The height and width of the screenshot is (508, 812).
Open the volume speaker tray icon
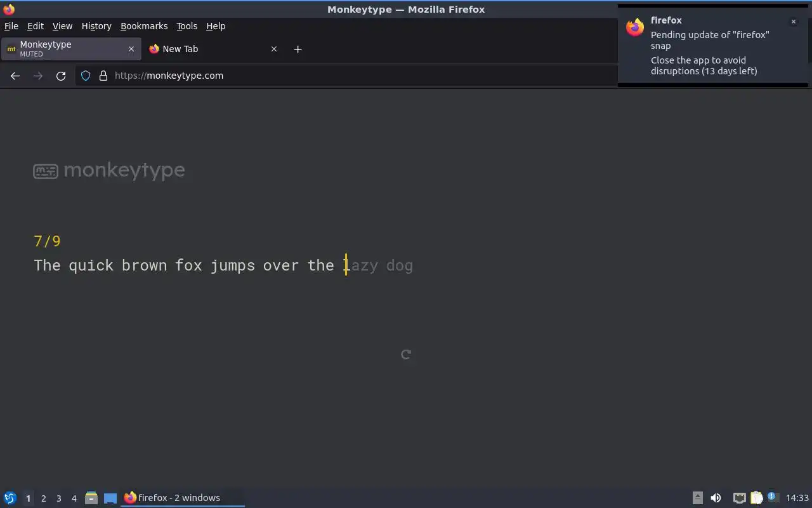point(716,498)
